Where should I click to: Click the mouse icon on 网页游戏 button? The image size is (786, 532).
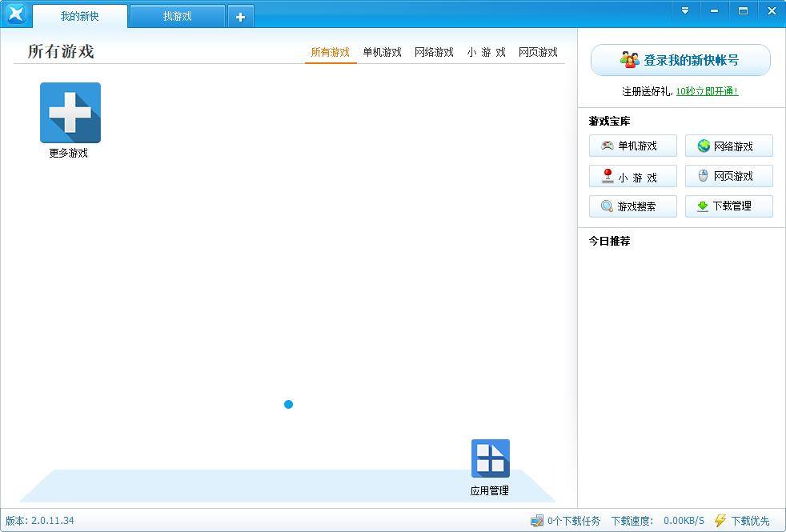click(704, 176)
